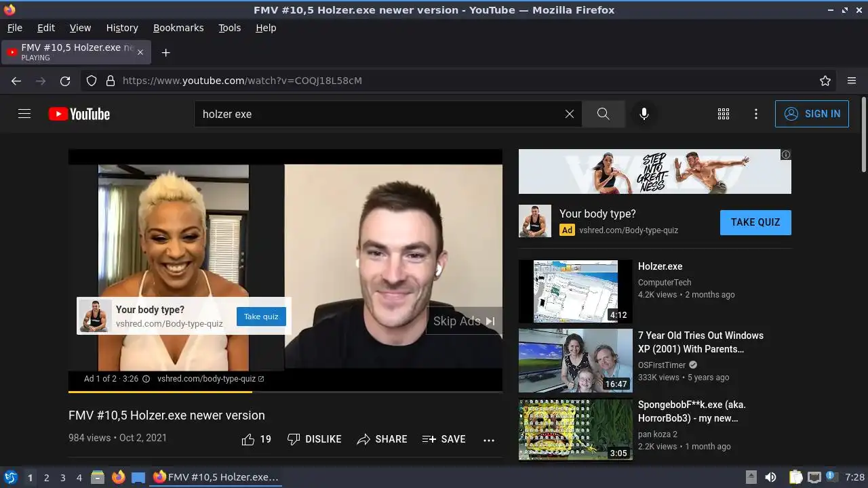The height and width of the screenshot is (488, 868).
Task: Click the vshred ad avatar thumbnail in sidebar
Action: [535, 221]
